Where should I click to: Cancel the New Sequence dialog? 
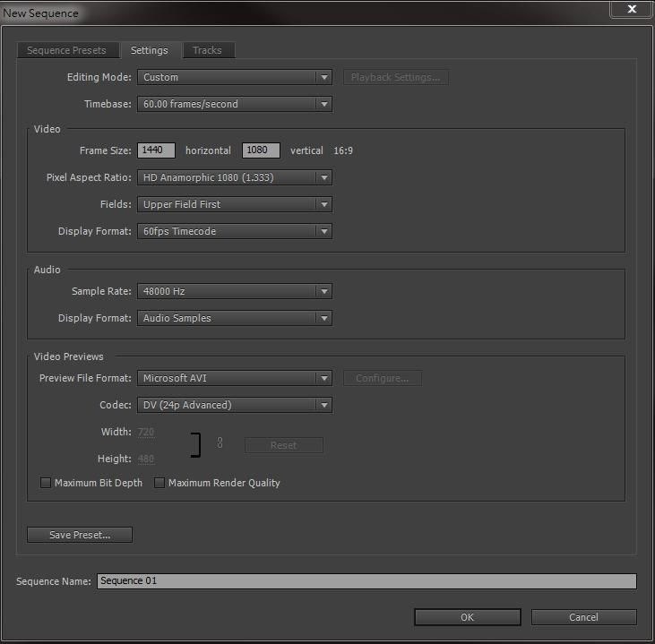click(x=584, y=617)
